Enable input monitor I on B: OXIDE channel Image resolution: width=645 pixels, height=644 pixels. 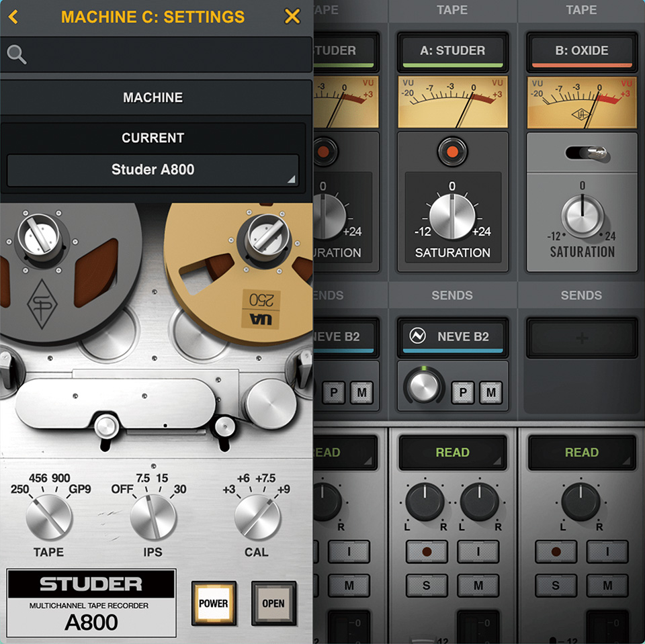[607, 551]
